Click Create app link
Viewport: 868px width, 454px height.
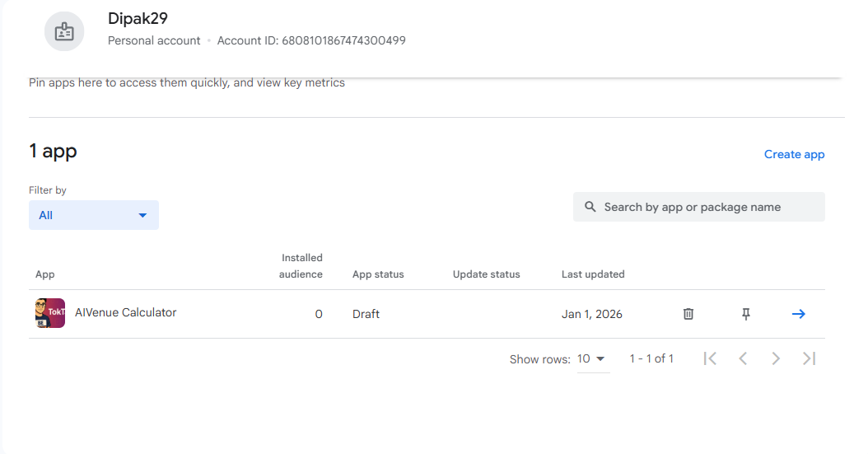(x=794, y=154)
